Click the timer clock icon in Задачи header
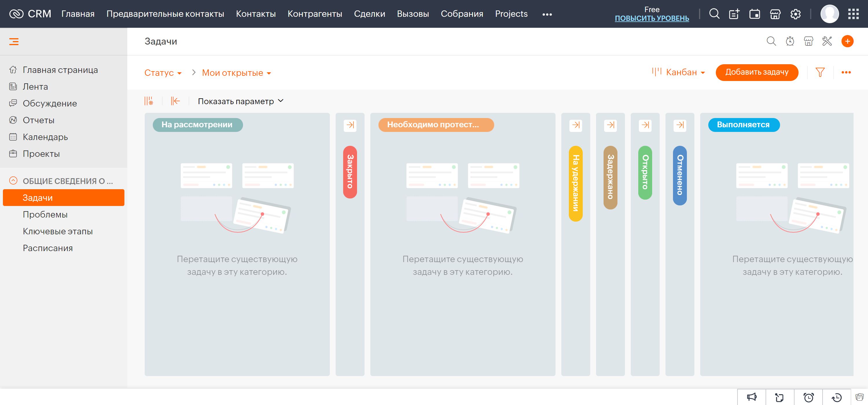The width and height of the screenshot is (868, 405). pos(790,41)
